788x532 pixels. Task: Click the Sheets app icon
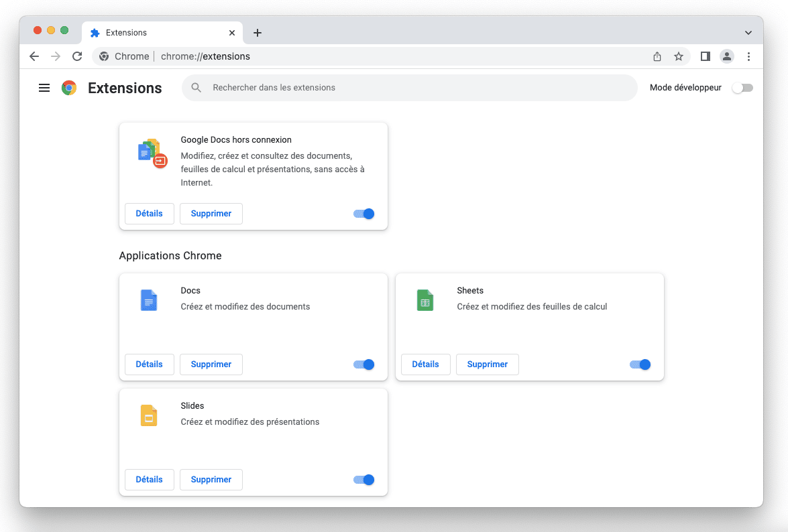pos(425,300)
